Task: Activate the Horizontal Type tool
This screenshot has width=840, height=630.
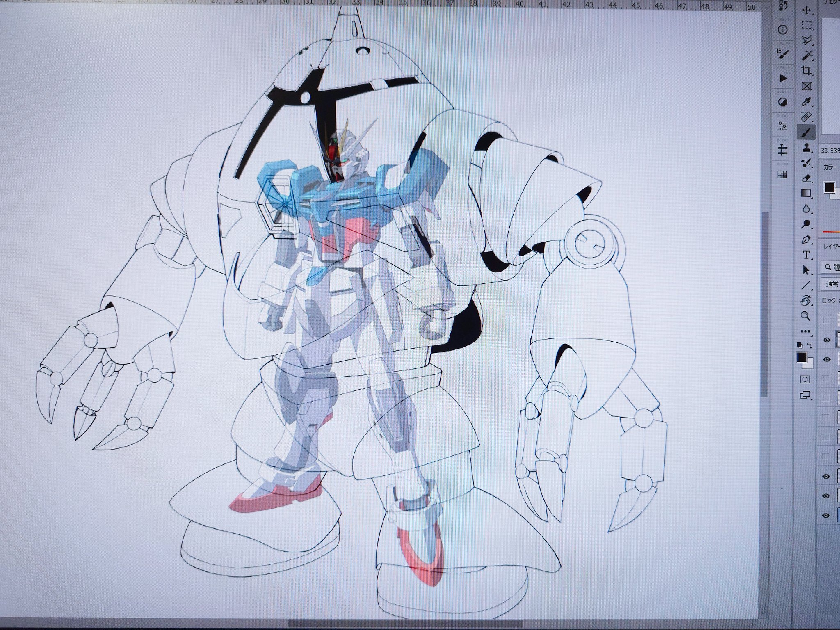Action: pos(806,255)
